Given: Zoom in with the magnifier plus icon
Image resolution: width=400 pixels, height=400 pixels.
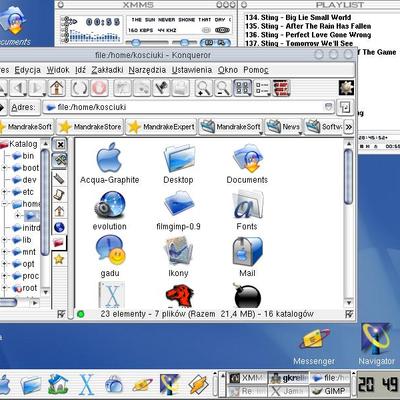Looking at the screenshot, I should point(203,88).
